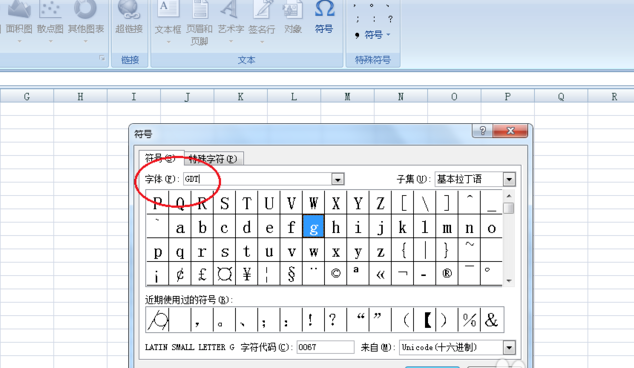Viewport: 634px width, 368px height.
Task: Pick the recent ampersand symbol
Action: pyautogui.click(x=491, y=319)
